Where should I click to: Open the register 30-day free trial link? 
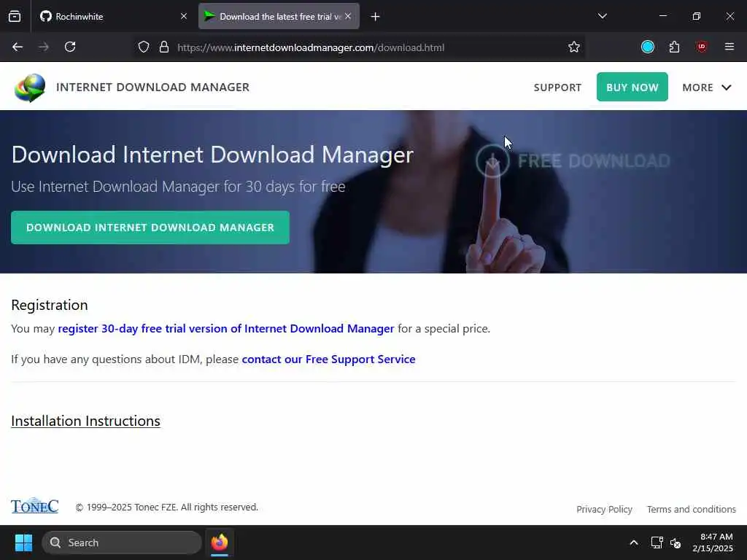(x=226, y=329)
